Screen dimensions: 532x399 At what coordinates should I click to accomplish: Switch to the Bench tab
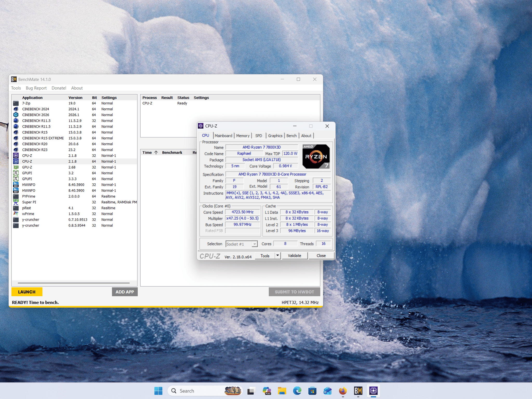tap(291, 136)
